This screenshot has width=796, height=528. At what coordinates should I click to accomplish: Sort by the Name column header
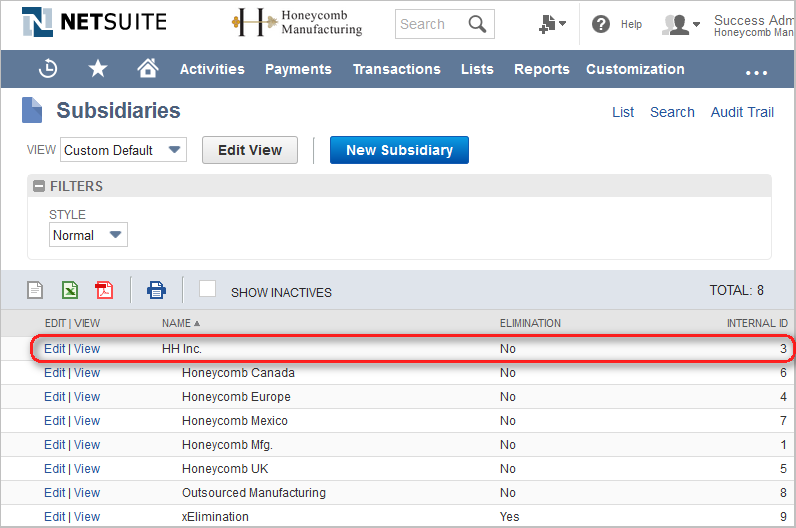(181, 323)
